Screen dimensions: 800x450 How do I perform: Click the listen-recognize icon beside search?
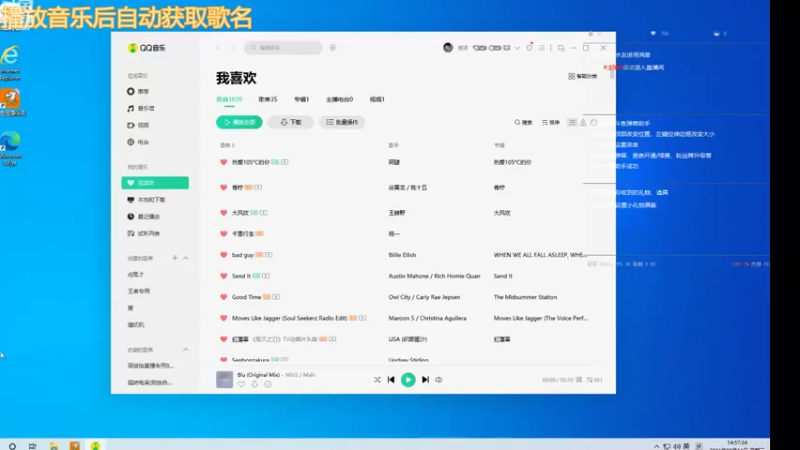[x=333, y=47]
